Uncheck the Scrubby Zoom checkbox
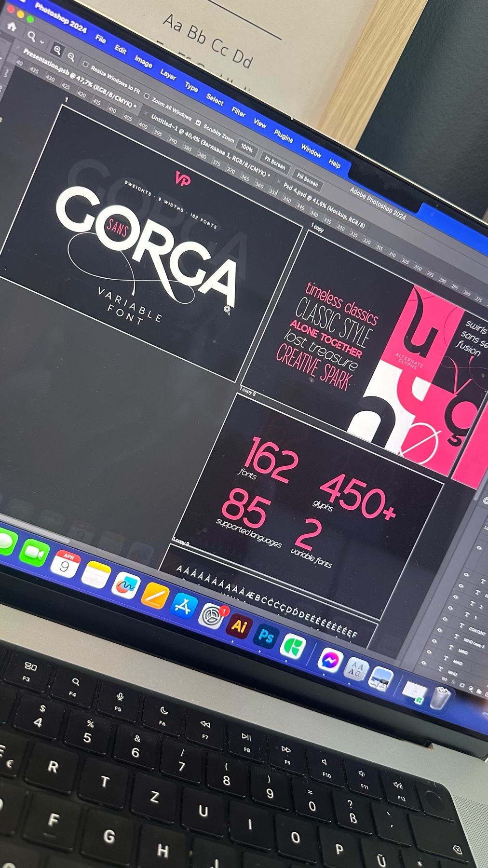Screen dimensions: 488x868 [198, 123]
